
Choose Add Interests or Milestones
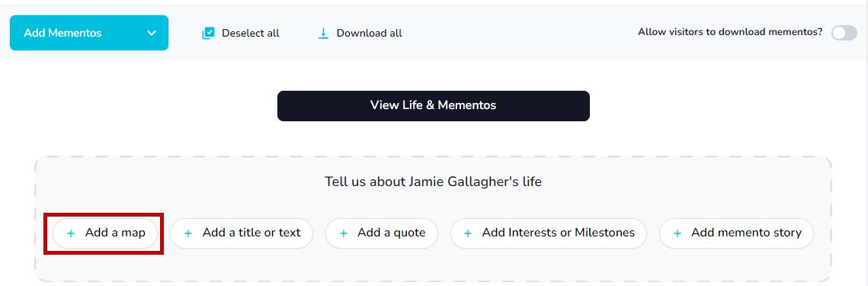tap(549, 233)
